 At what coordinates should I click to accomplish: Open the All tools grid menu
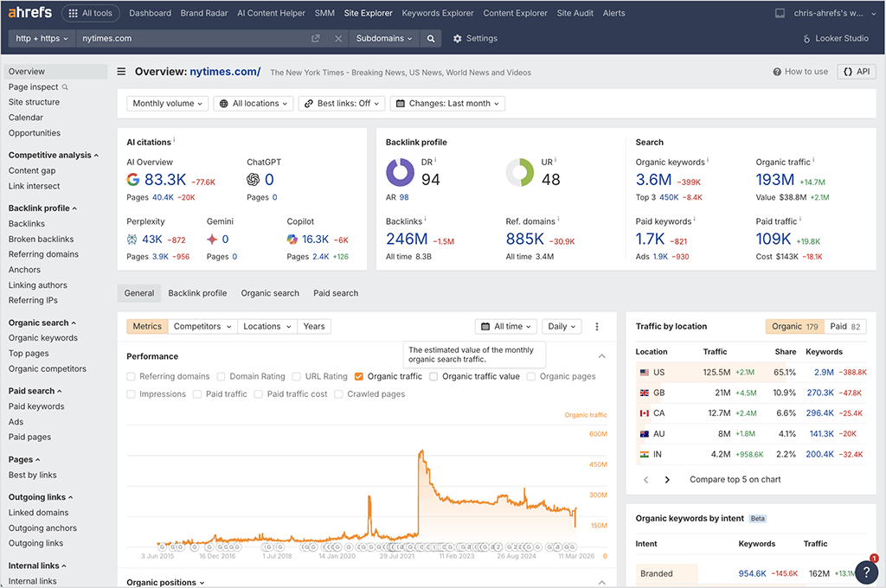point(90,12)
